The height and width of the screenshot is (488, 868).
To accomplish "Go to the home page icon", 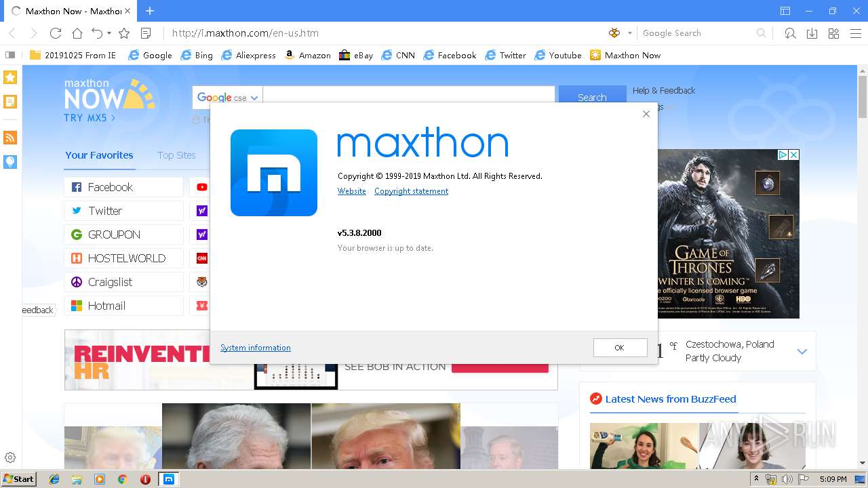I will pyautogui.click(x=77, y=33).
